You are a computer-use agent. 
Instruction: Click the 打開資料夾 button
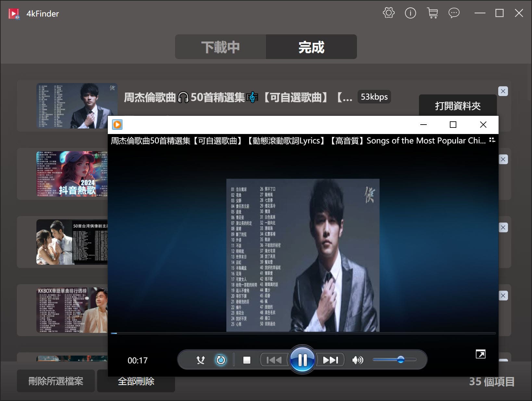457,105
